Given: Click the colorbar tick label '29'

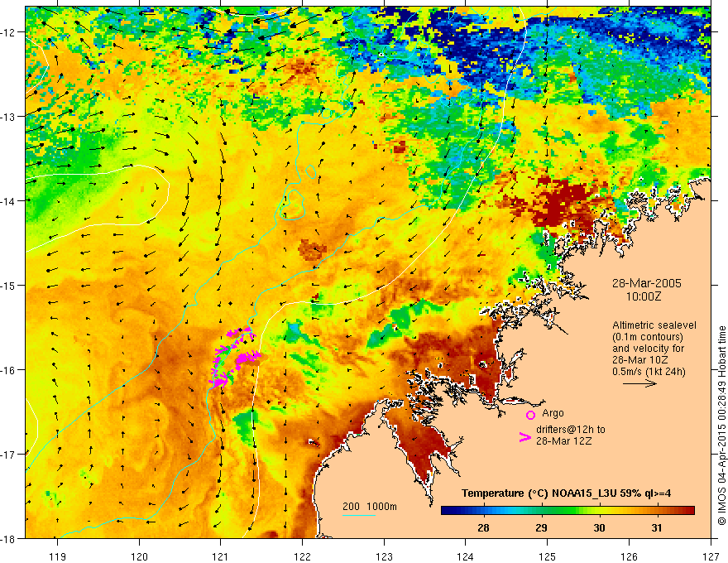Looking at the screenshot, I should (541, 527).
